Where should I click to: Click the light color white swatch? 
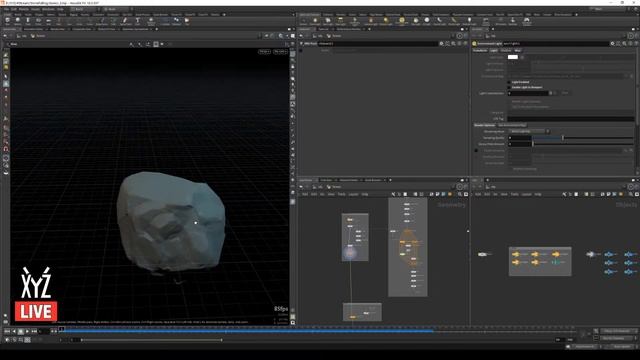(x=513, y=57)
